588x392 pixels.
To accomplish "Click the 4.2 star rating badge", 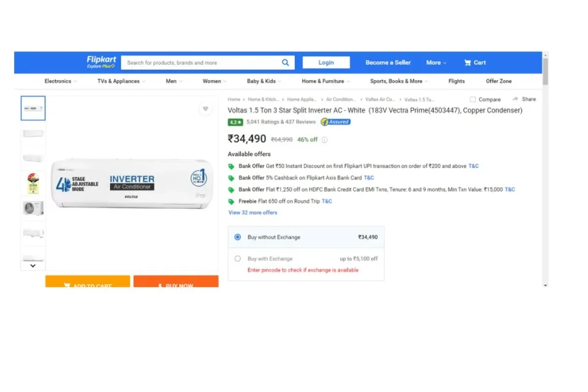I will click(x=235, y=122).
